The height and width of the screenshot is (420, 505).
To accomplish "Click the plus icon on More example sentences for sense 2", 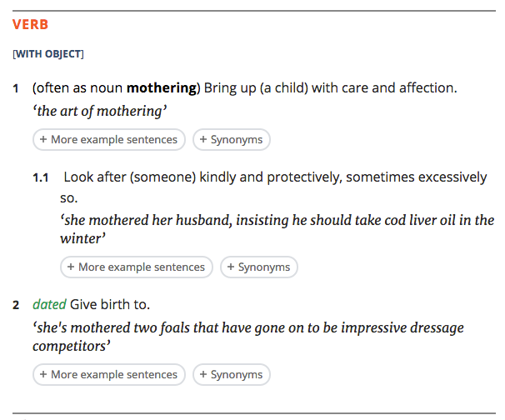I will coord(43,374).
